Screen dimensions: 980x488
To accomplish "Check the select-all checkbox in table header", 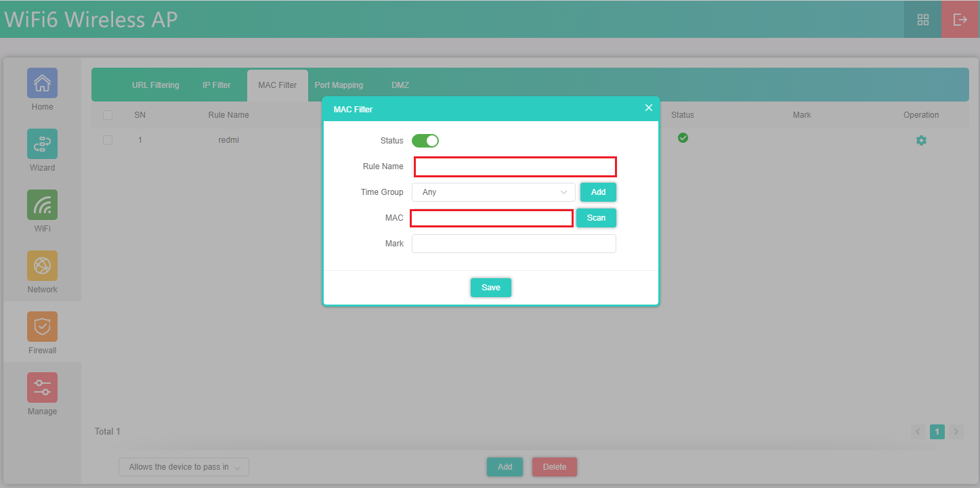I will point(108,115).
